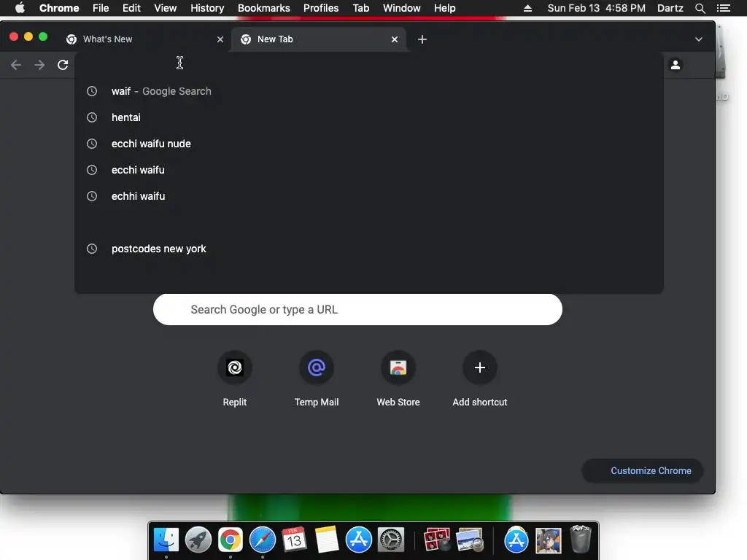
Task: Click the clock icon beside 'postcodes new york'
Action: pos(92,249)
